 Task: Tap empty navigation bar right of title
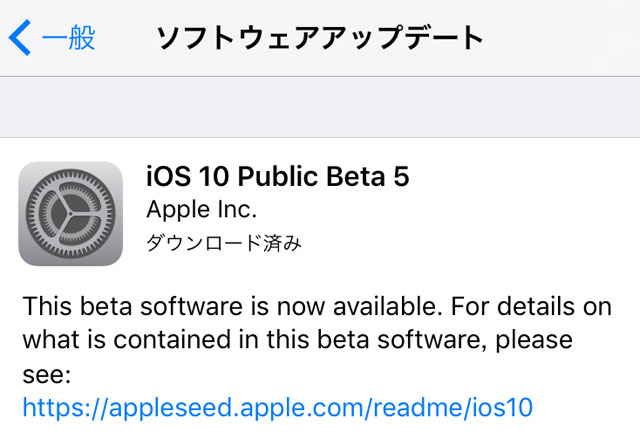pos(570,38)
